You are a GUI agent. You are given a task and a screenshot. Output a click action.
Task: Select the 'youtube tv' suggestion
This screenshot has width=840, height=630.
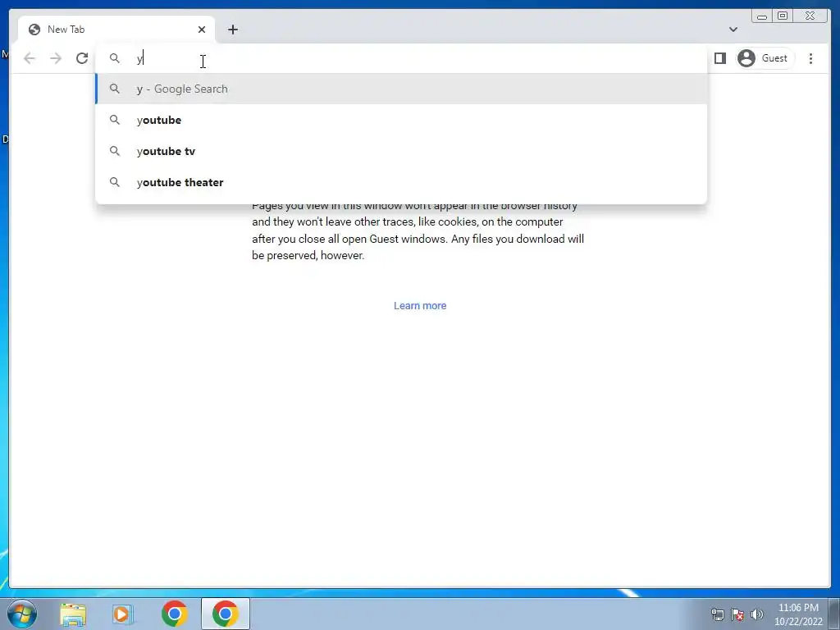(400, 151)
